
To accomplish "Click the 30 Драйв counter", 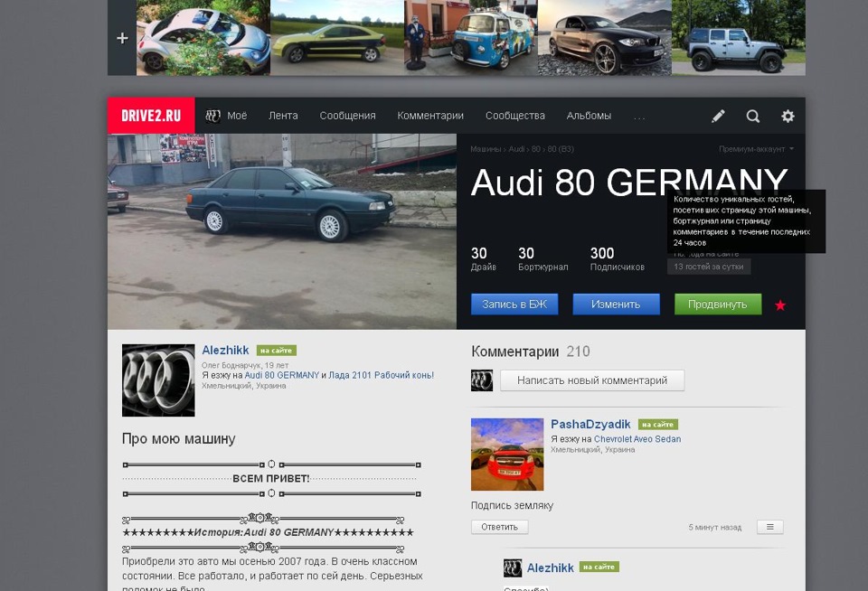I will click(483, 259).
